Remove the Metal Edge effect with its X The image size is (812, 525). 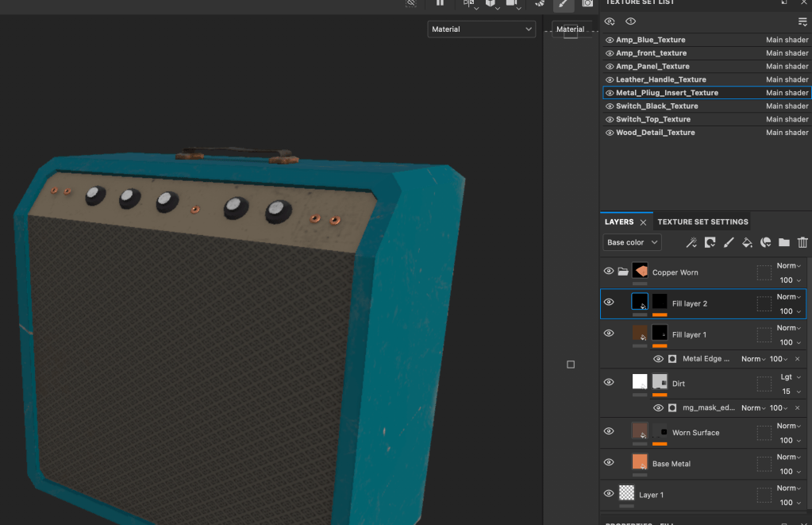coord(798,359)
